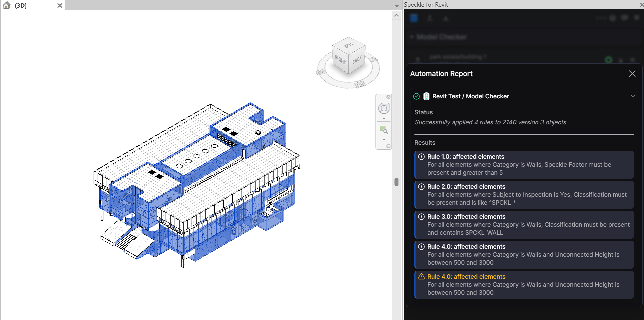
Task: Open Rule 1.0 about Speckle Factor greater than 5
Action: tap(524, 165)
